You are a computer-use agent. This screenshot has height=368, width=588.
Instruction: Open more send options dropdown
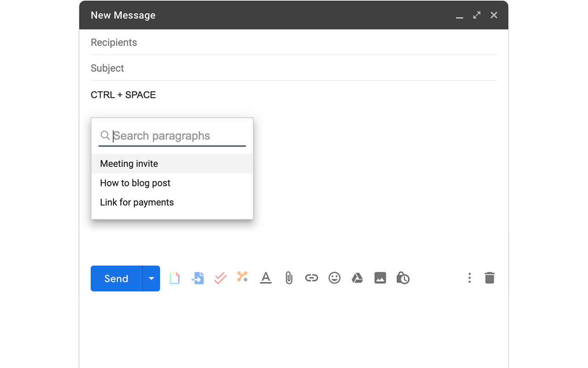click(152, 278)
